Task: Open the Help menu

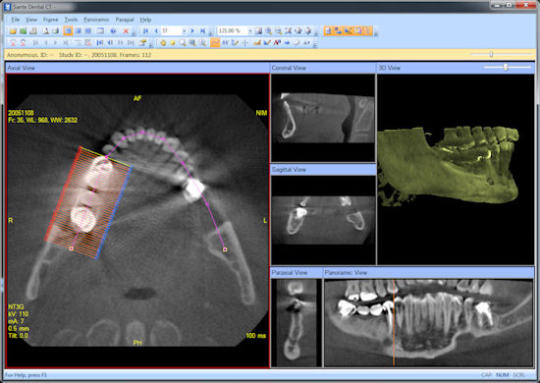Action: [145, 20]
